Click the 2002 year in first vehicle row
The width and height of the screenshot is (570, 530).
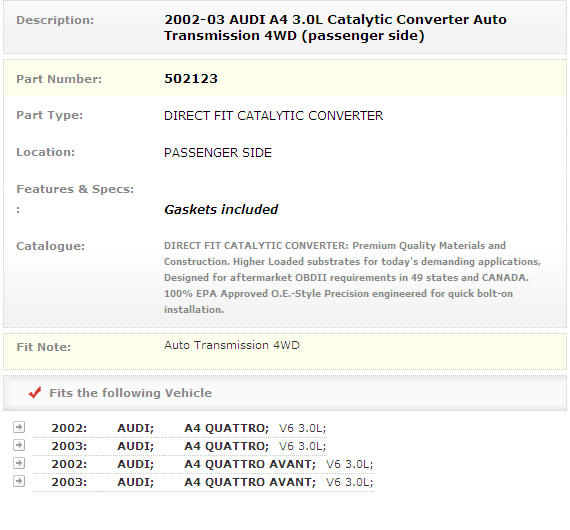(x=69, y=428)
